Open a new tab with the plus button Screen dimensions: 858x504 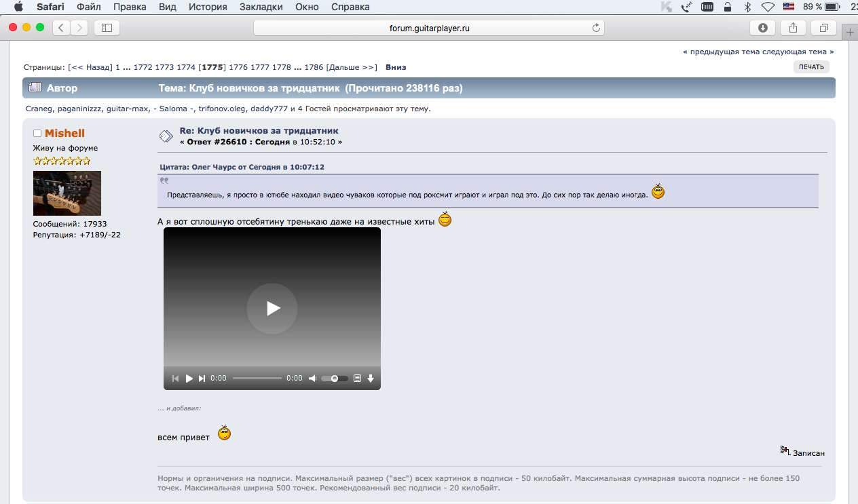(x=851, y=32)
